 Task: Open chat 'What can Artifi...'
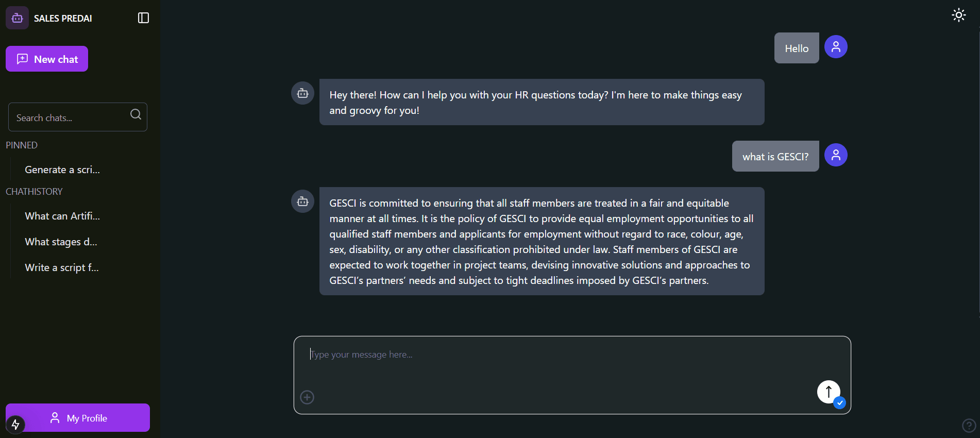62,216
